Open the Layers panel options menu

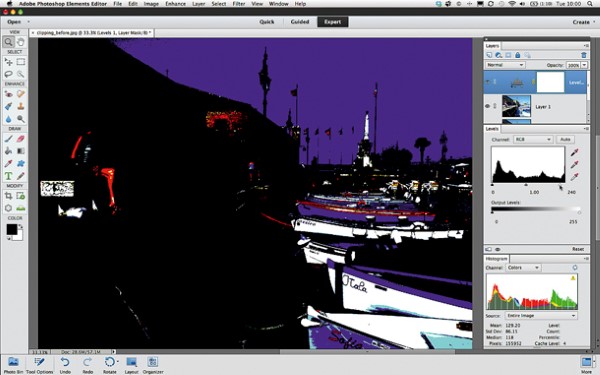tap(586, 46)
